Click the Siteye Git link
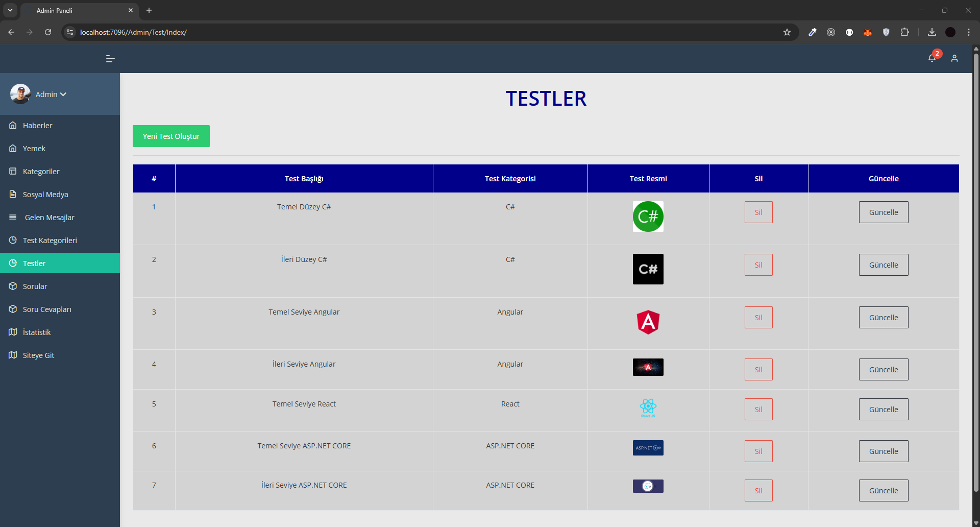 point(60,355)
